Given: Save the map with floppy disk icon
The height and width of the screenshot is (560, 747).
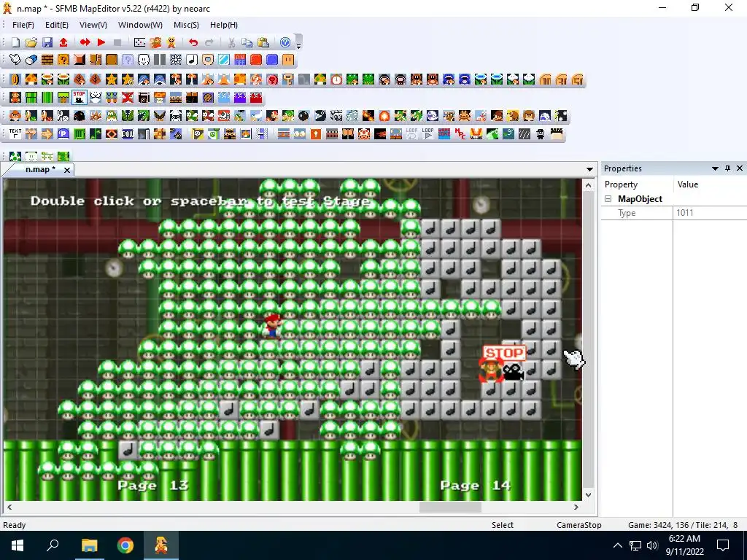Looking at the screenshot, I should [x=47, y=42].
